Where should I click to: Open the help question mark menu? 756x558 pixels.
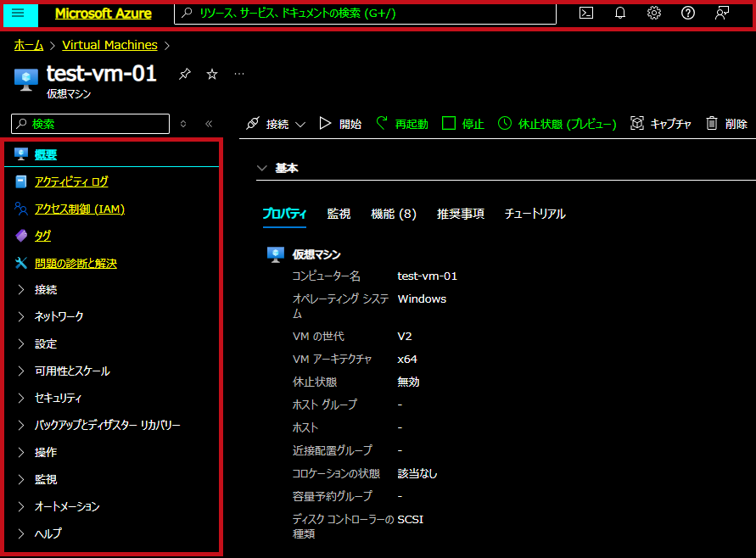pos(688,14)
